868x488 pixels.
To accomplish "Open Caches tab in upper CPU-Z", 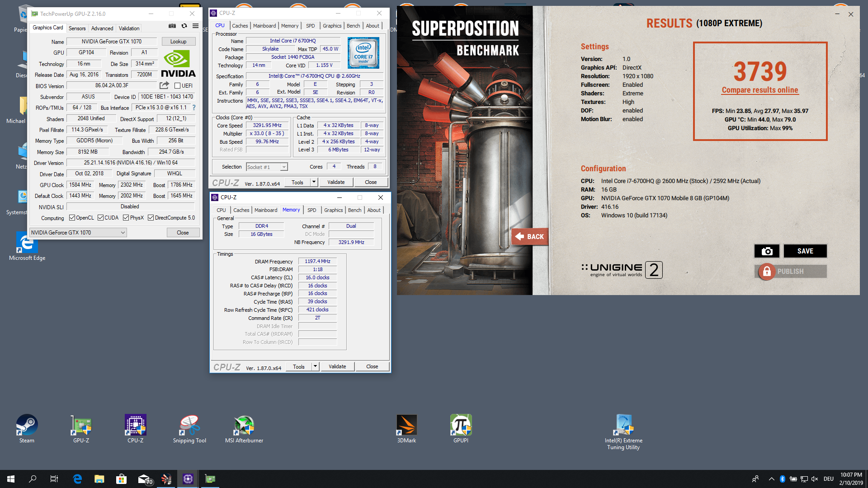I will click(x=240, y=26).
